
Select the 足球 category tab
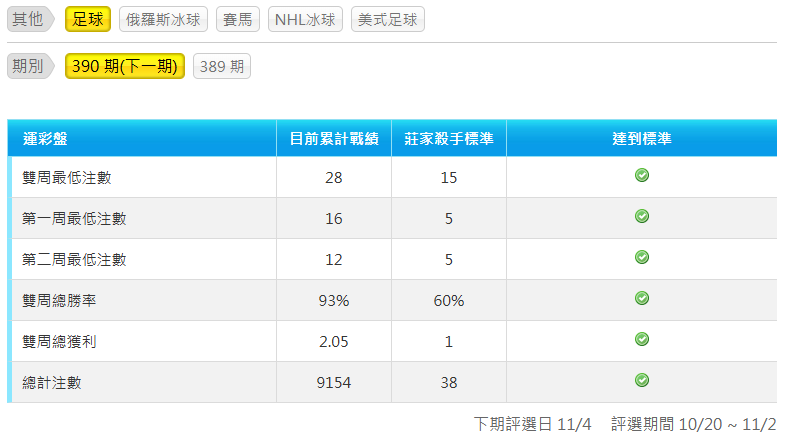click(88, 19)
